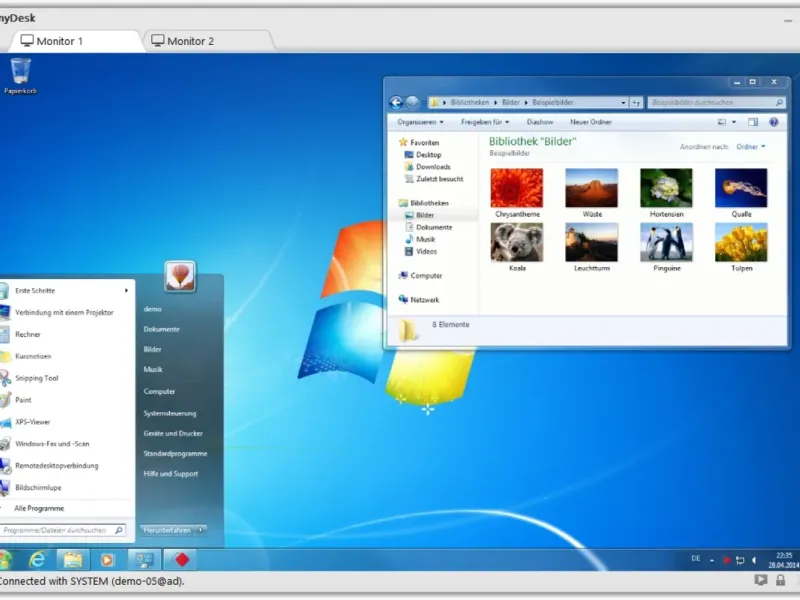
Task: Open Remotedesktopverbindung from the Start menu
Action: (57, 465)
